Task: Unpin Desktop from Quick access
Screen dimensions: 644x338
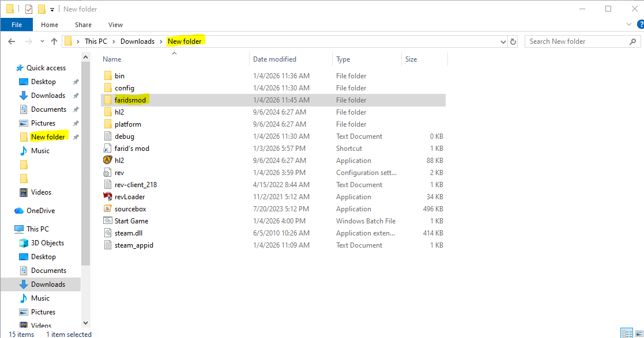Action: [x=75, y=82]
